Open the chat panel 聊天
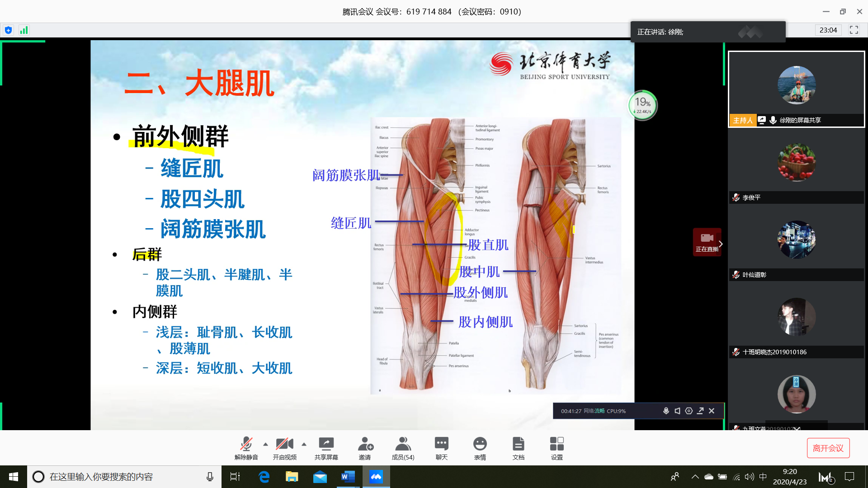 coord(441,447)
